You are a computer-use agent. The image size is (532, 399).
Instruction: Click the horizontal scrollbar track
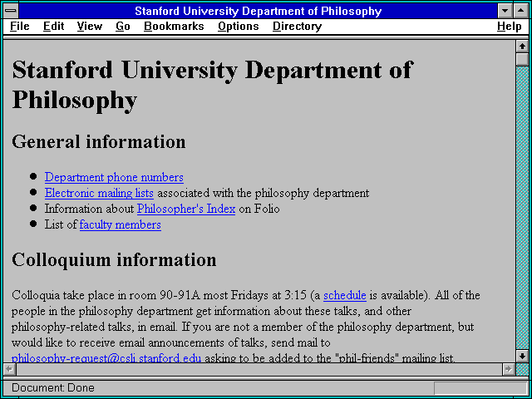tap(259, 369)
